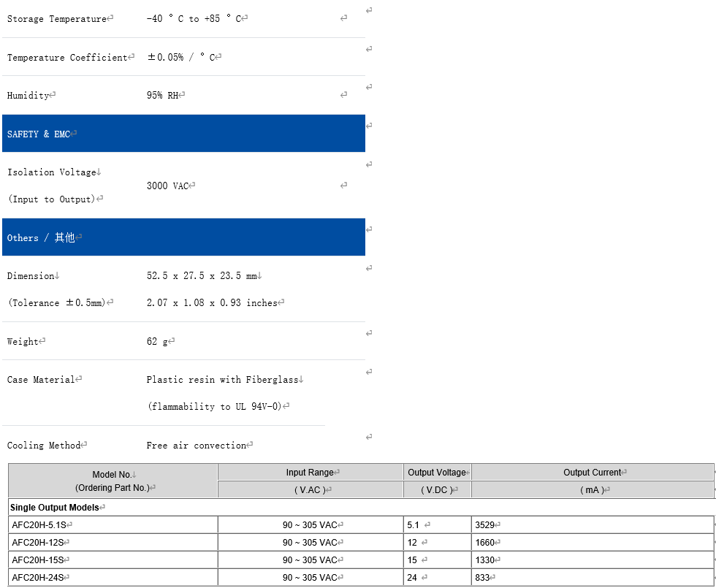Image resolution: width=716 pixels, height=588 pixels.
Task: Click the Isolation Voltage label
Action: [x=51, y=172]
